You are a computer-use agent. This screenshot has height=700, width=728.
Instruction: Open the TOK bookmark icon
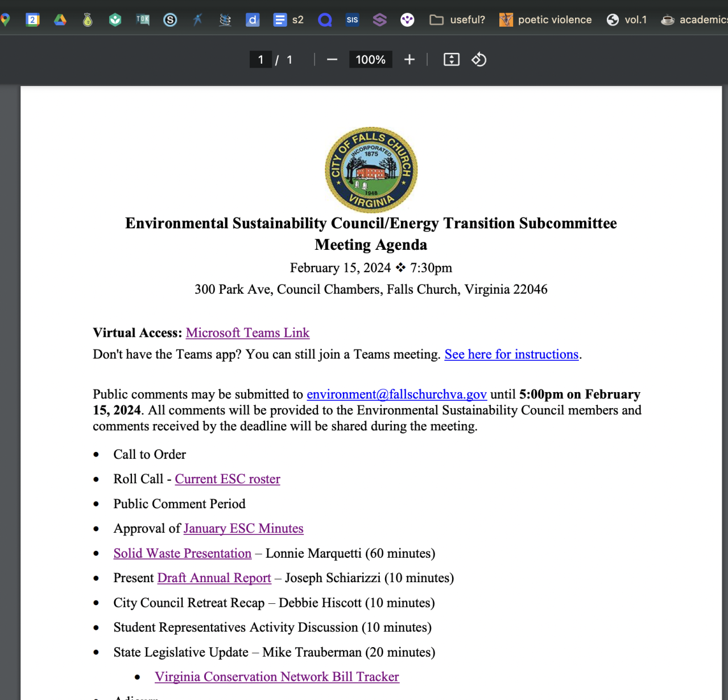click(x=143, y=20)
